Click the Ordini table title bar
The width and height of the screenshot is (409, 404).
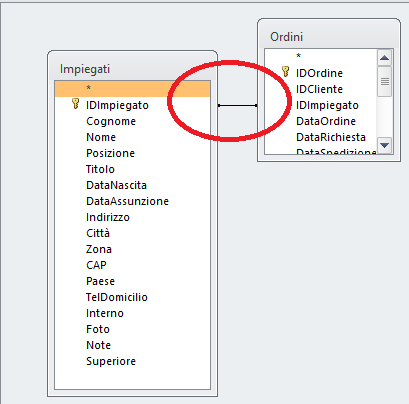(x=329, y=36)
